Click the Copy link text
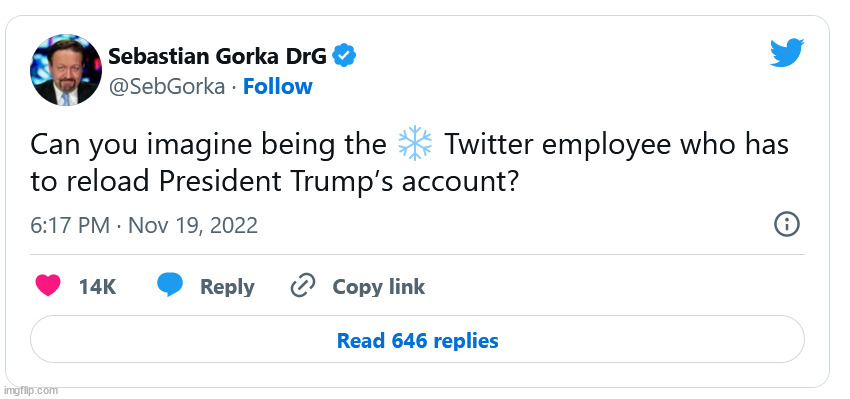Image resolution: width=850 pixels, height=399 pixels. tap(378, 287)
